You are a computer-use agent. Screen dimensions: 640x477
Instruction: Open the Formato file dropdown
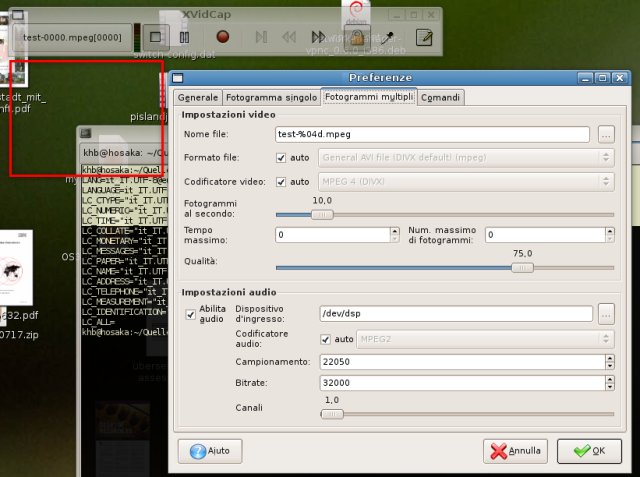[x=466, y=158]
